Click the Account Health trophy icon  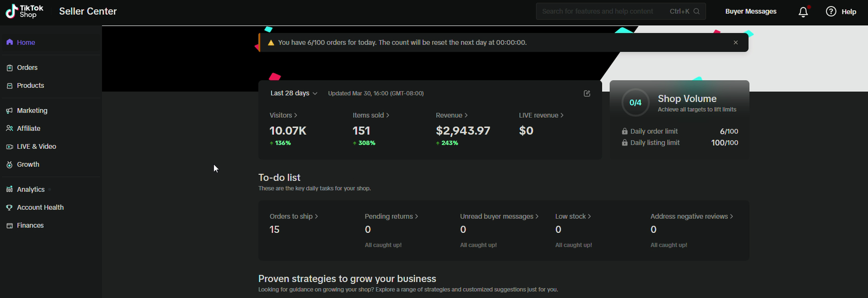pyautogui.click(x=9, y=208)
